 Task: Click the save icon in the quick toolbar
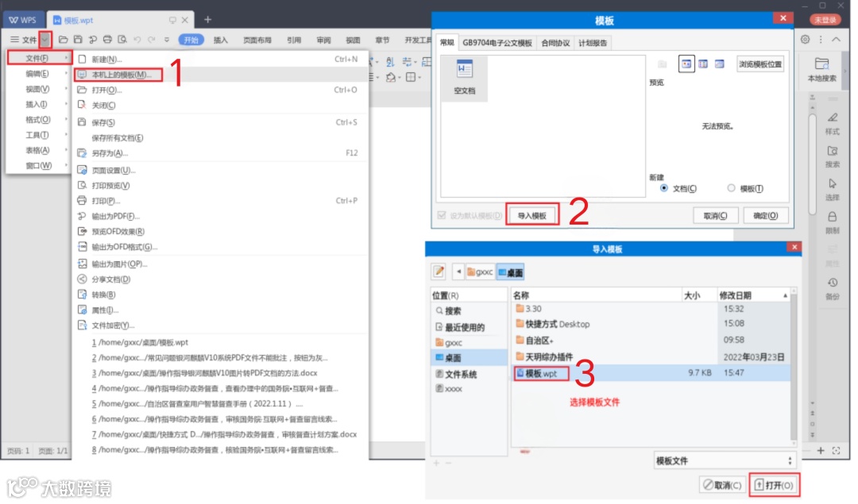[78, 40]
